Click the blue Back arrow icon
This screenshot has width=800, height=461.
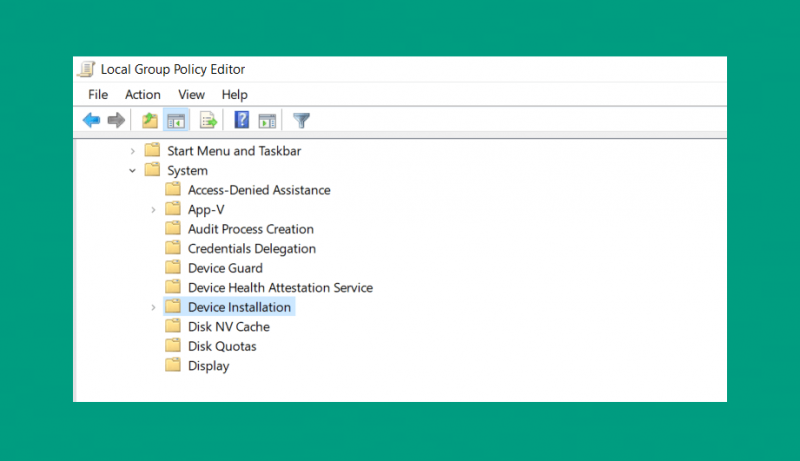91,121
